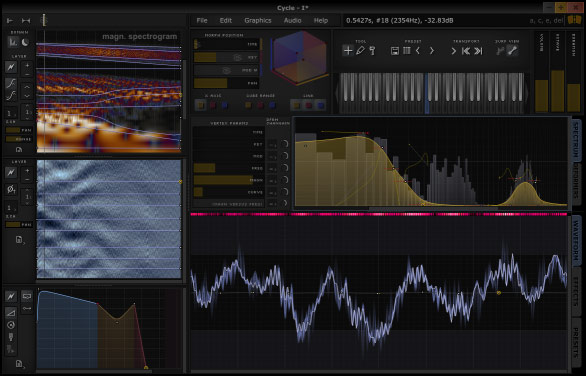Switch spectrogram to phase moon view

pos(25,42)
